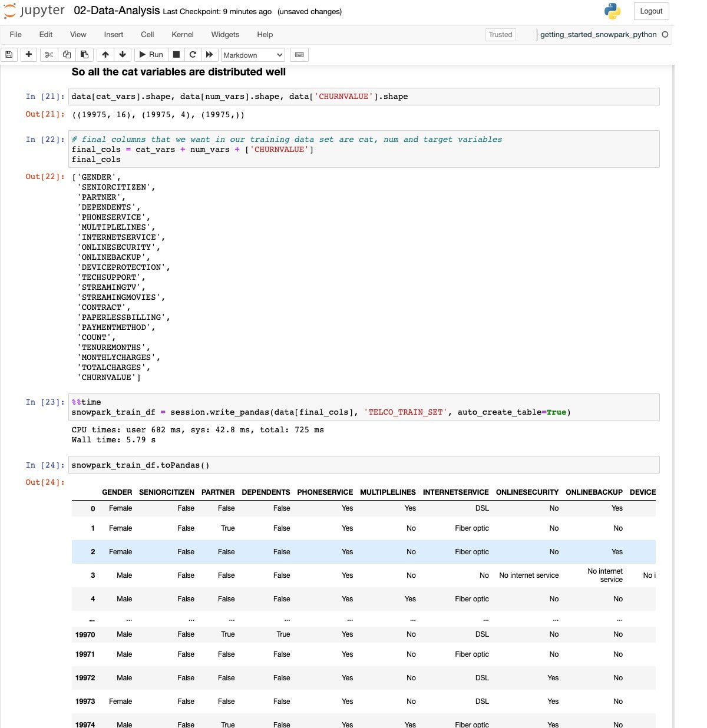The width and height of the screenshot is (707, 728).
Task: Restart the kernel with the circular arrow icon
Action: [x=193, y=55]
